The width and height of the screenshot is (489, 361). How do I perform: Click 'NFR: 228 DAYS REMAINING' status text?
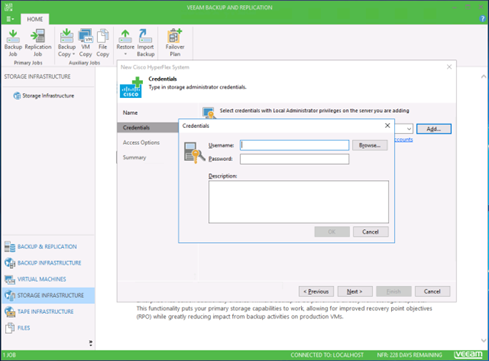[409, 355]
